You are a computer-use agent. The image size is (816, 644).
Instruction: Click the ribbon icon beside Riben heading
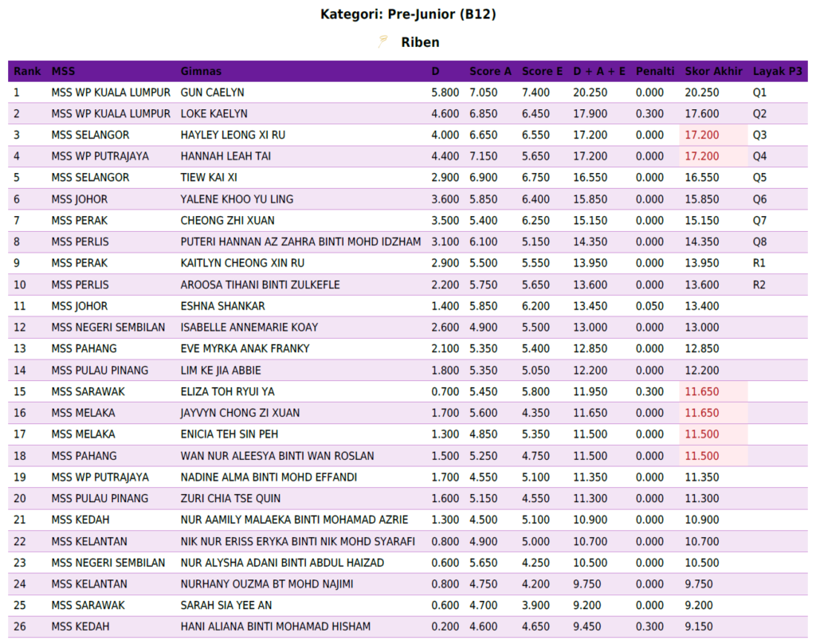[x=384, y=41]
